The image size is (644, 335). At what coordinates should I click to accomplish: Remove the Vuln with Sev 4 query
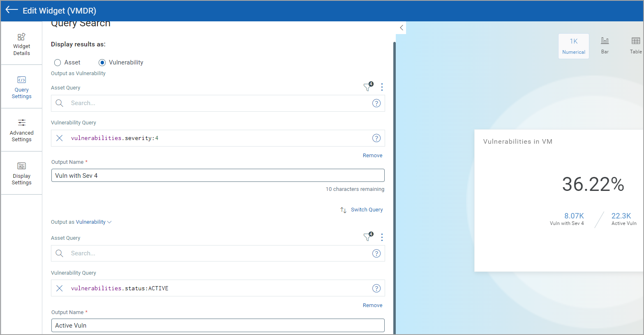372,156
